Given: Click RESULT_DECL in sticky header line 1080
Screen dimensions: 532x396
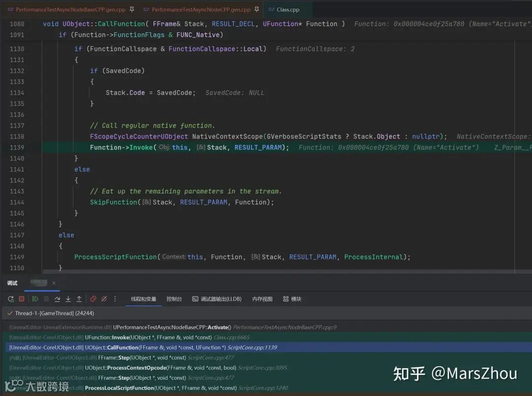Looking at the screenshot, I should (233, 24).
